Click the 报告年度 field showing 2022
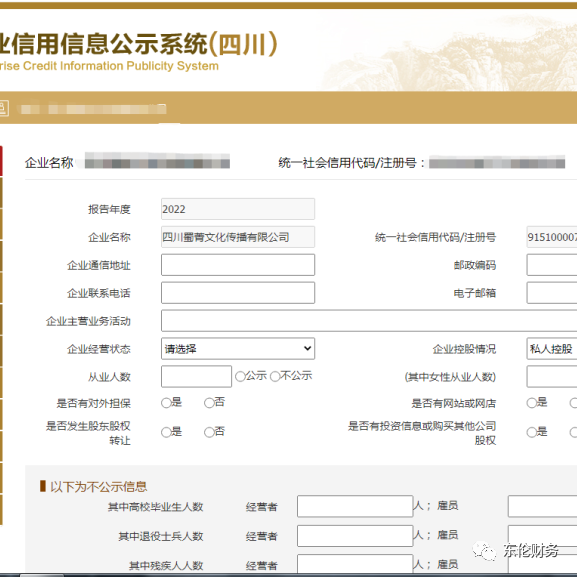 coord(238,209)
